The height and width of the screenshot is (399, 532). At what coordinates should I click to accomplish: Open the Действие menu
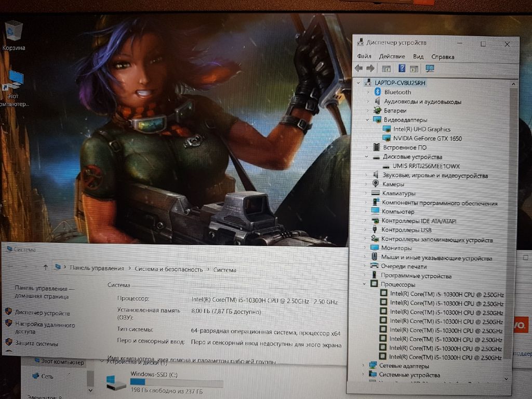[x=392, y=57]
